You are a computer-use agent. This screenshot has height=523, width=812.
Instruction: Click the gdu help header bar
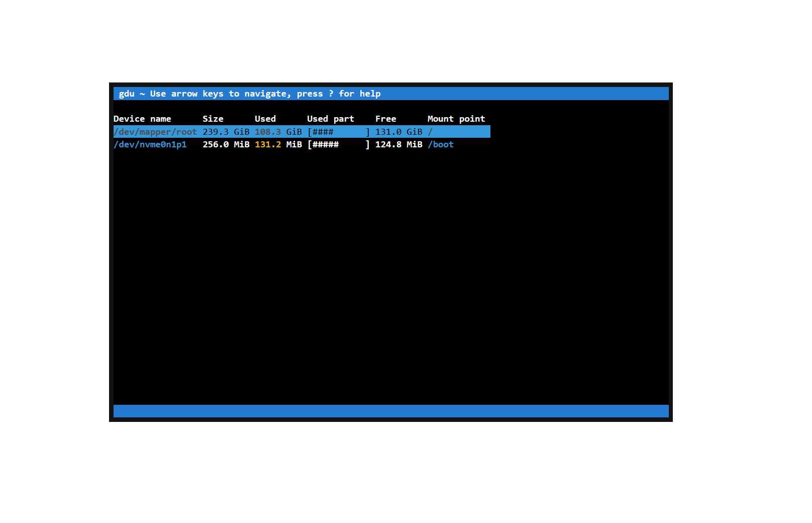click(x=391, y=94)
